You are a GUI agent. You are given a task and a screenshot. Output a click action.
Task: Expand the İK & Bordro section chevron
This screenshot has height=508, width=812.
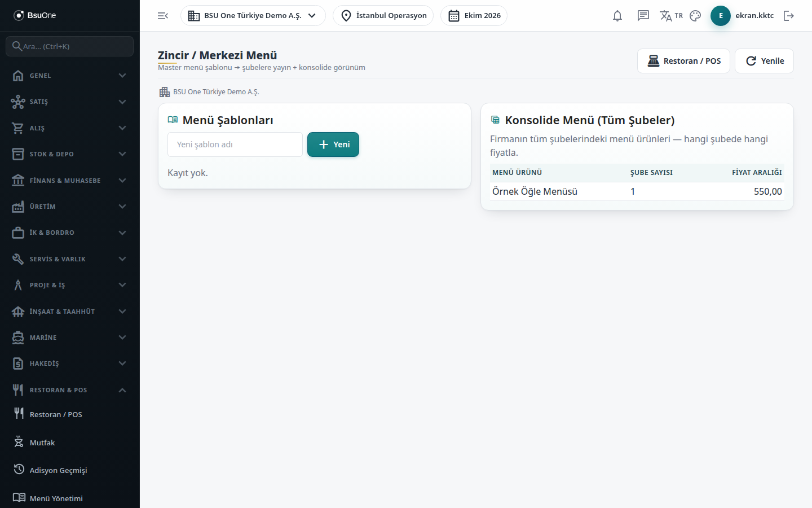tap(122, 233)
